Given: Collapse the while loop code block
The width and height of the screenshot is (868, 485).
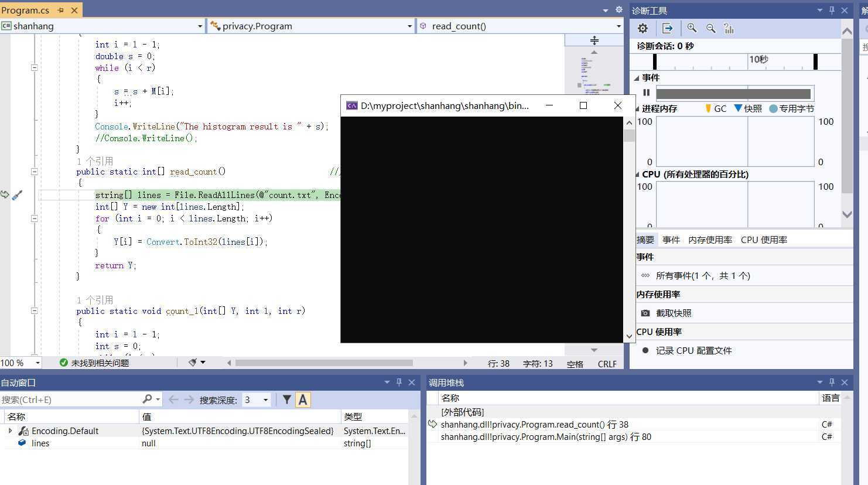Looking at the screenshot, I should pos(34,67).
